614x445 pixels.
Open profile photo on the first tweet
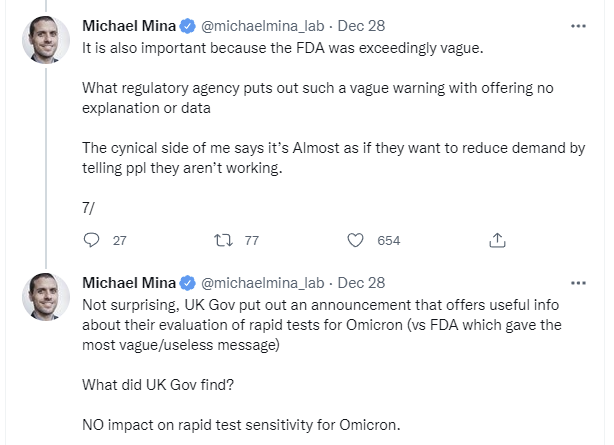(x=46, y=40)
